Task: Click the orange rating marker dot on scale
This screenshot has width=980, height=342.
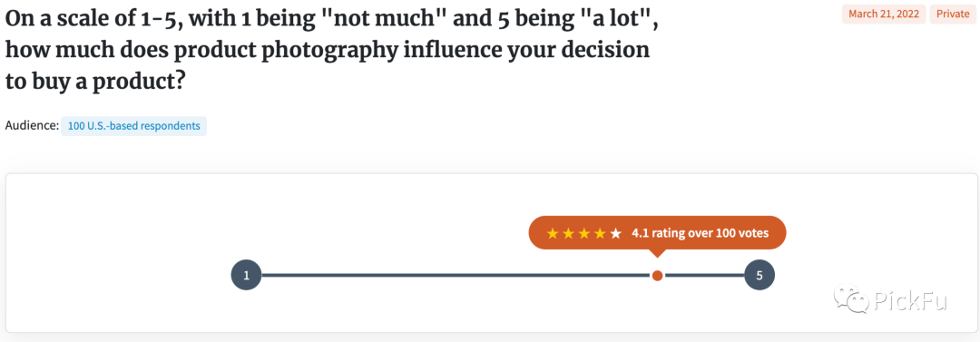Action: point(657,275)
